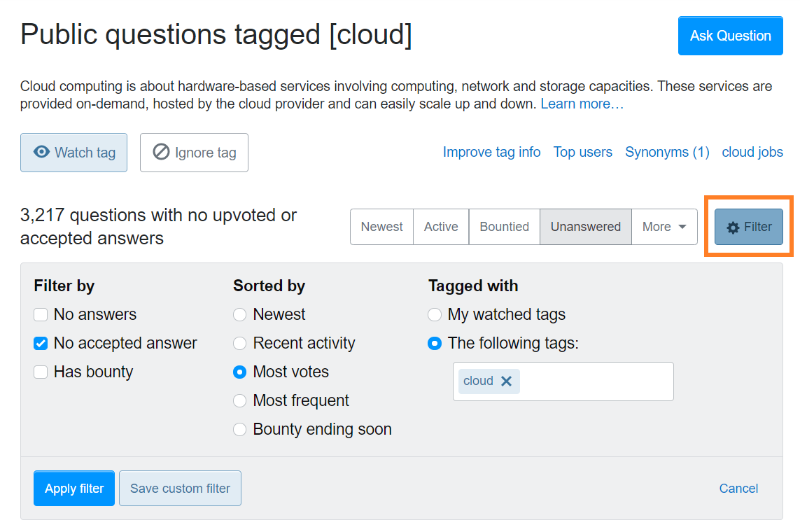Choose Recent activity sorting option
The height and width of the screenshot is (532, 800).
(x=240, y=344)
